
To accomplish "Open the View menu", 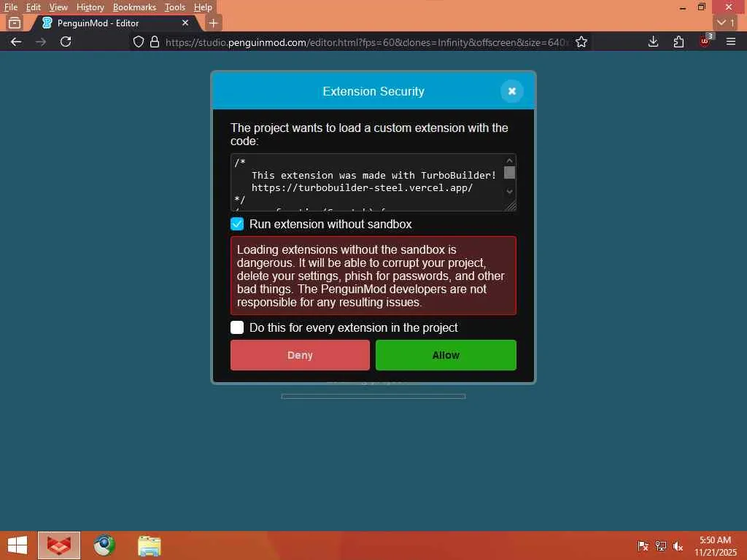I will pos(58,7).
